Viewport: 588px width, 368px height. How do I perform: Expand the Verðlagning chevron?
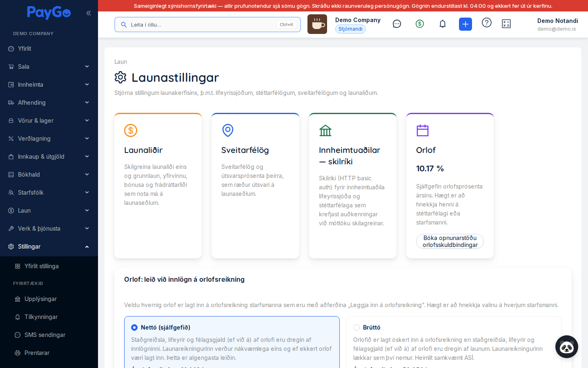point(87,139)
